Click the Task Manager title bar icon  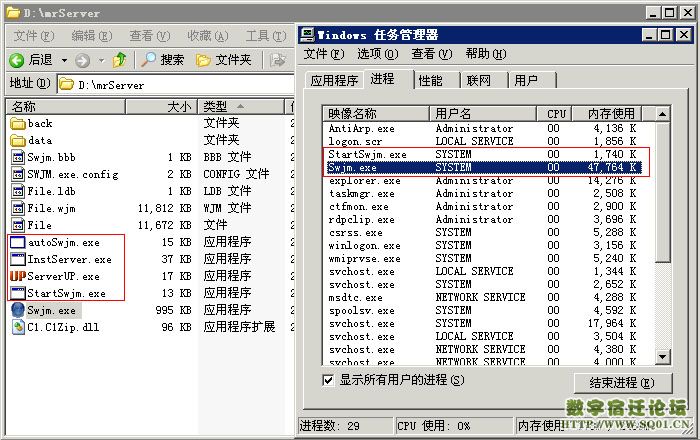[307, 34]
